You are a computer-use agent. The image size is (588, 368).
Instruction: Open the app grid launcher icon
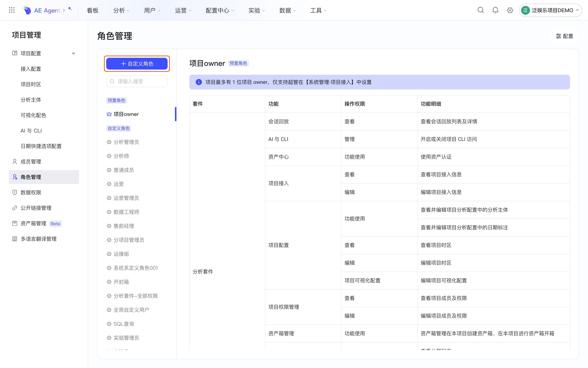[12, 10]
